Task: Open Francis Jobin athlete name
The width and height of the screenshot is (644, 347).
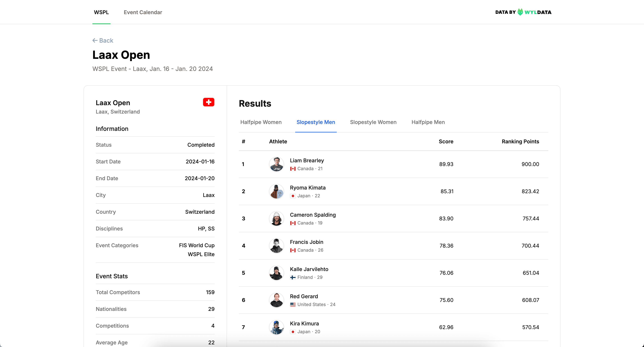Action: pos(307,242)
